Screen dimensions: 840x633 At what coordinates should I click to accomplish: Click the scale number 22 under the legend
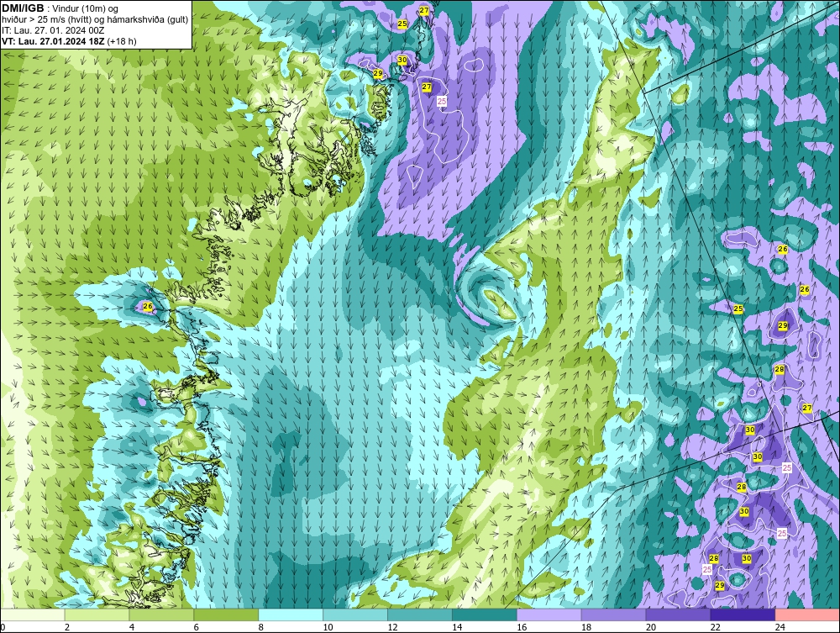[716, 627]
